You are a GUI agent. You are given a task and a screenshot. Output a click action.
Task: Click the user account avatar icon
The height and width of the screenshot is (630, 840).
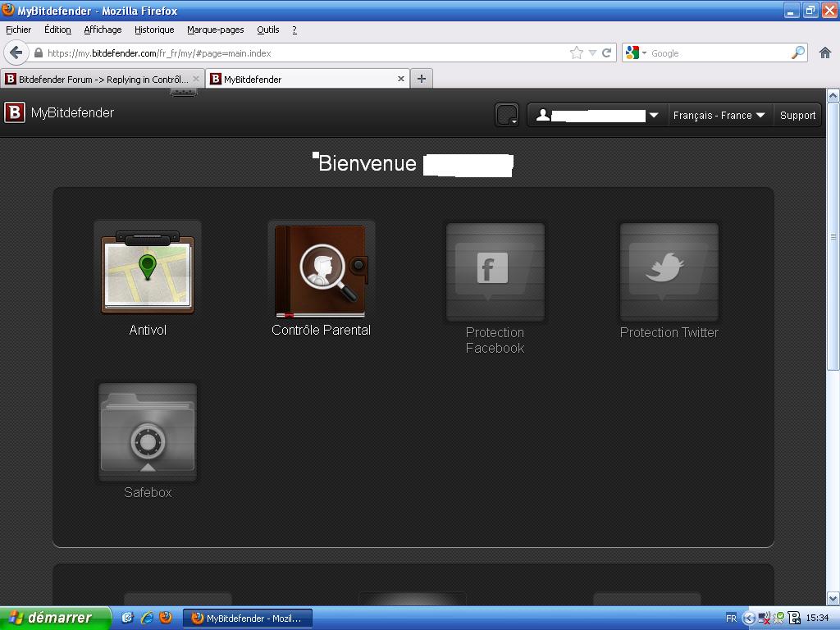point(543,115)
